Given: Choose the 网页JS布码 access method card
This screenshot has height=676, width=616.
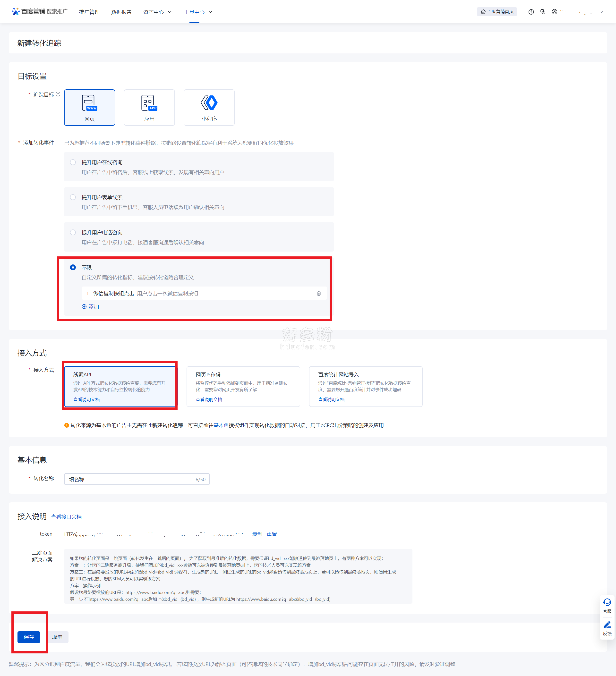Looking at the screenshot, I should pos(243,386).
